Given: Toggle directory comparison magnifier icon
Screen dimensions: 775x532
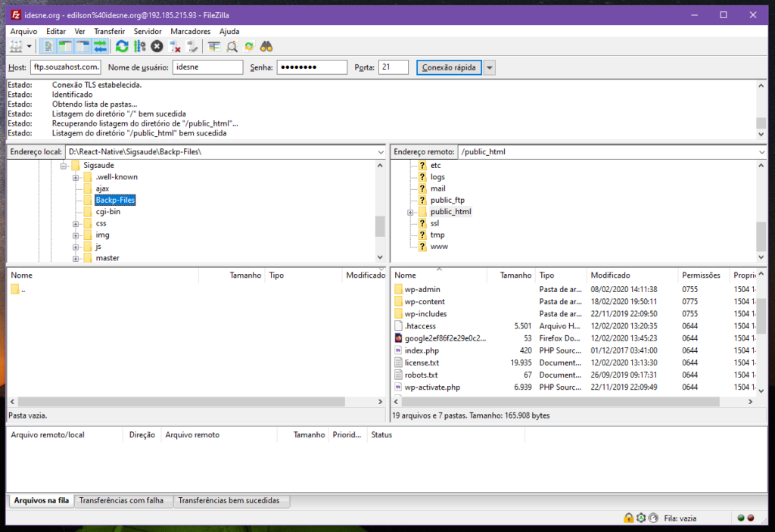Looking at the screenshot, I should 232,46.
